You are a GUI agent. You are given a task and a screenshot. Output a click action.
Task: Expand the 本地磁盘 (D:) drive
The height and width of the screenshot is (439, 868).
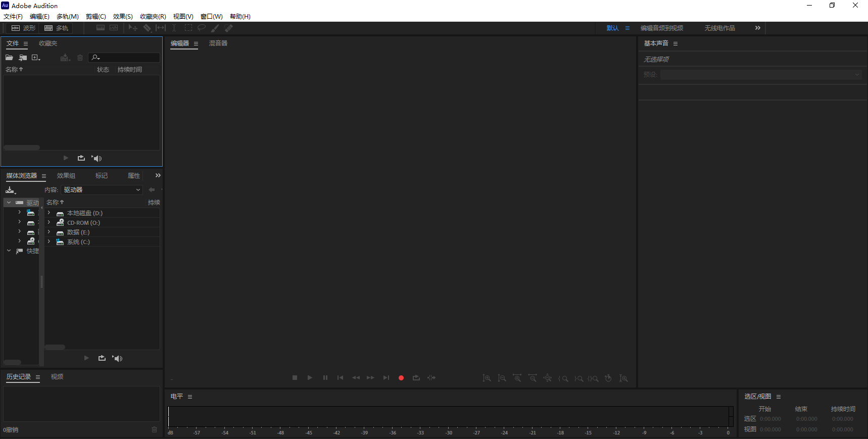coord(49,213)
